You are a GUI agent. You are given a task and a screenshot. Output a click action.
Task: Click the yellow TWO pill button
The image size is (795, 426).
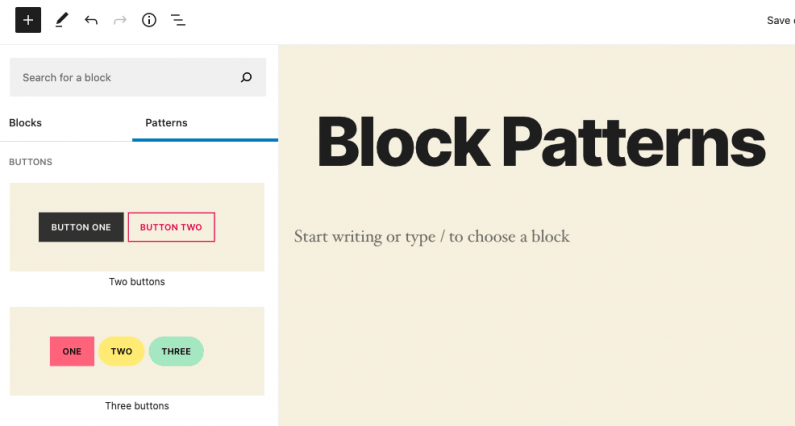122,351
